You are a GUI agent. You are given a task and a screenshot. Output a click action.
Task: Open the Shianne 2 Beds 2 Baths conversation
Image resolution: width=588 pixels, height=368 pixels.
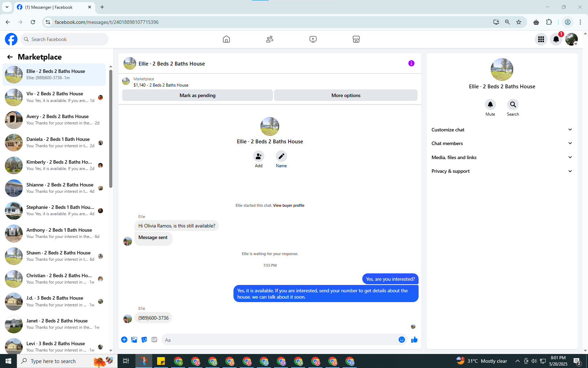[x=54, y=188]
